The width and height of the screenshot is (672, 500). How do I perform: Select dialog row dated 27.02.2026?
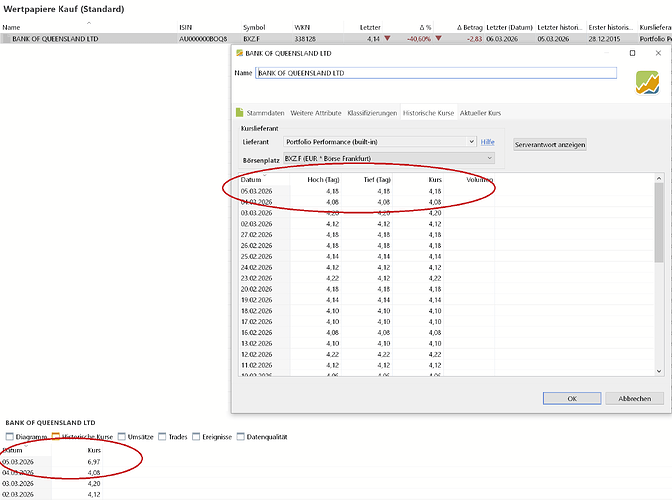coord(446,234)
